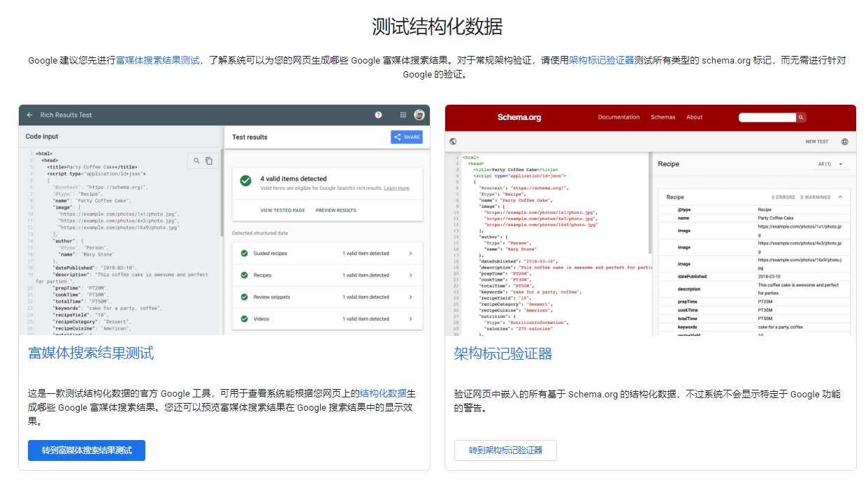The image size is (868, 484).
Task: Click the user avatar in Rich Results Test
Action: 419,115
